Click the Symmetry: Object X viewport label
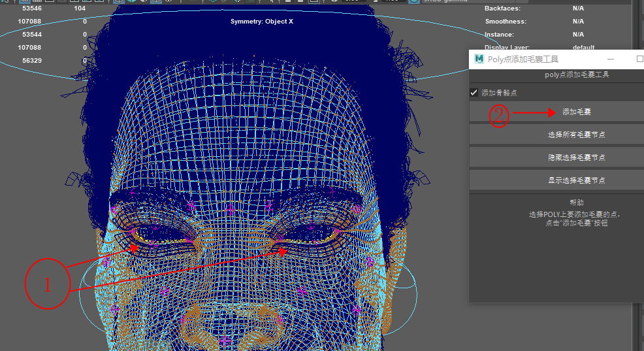The width and height of the screenshot is (644, 351). [x=261, y=22]
